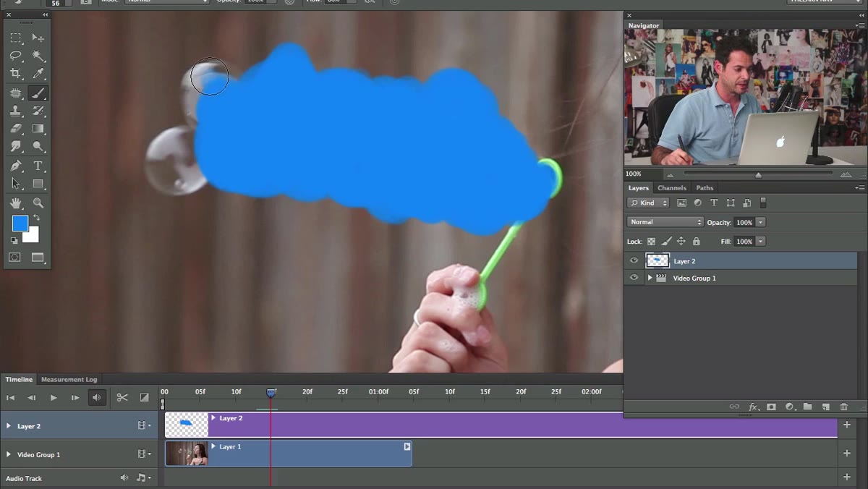Expand the Layer 2 timeline track
868x489 pixels.
click(x=9, y=426)
